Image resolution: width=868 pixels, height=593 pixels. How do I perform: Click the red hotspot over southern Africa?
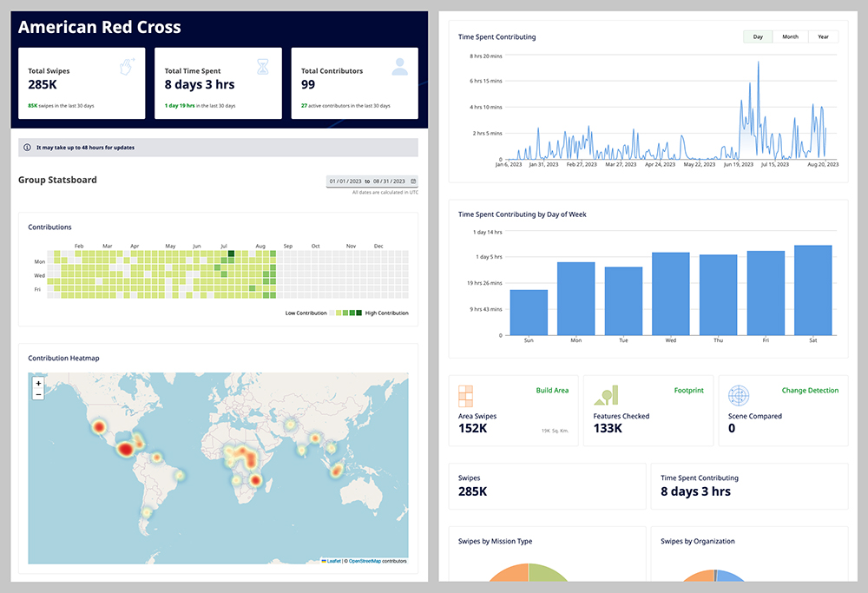255,479
